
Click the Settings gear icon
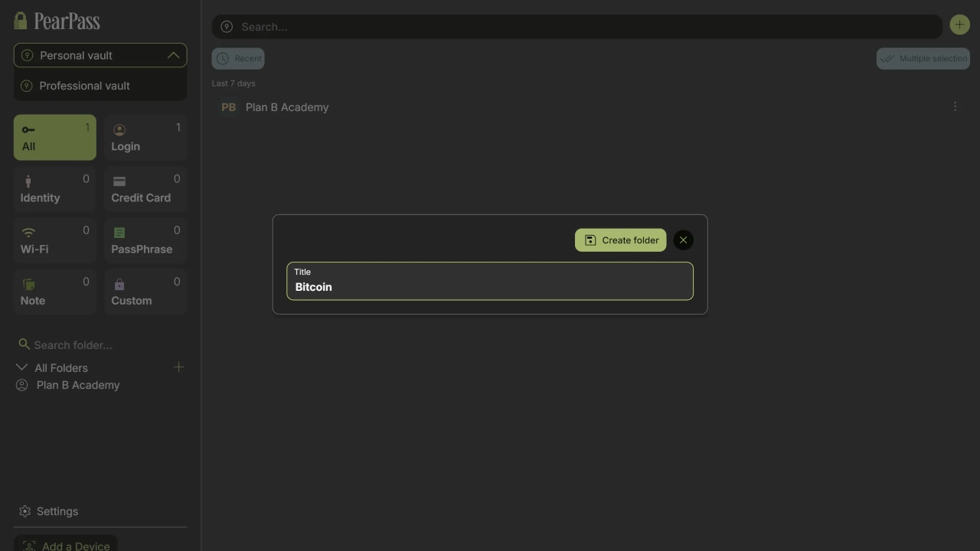pyautogui.click(x=24, y=511)
